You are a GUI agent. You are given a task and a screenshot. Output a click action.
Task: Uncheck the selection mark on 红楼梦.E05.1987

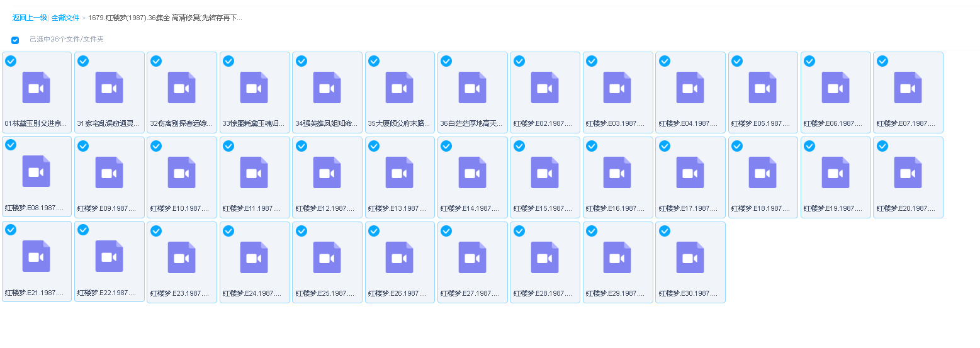(737, 61)
